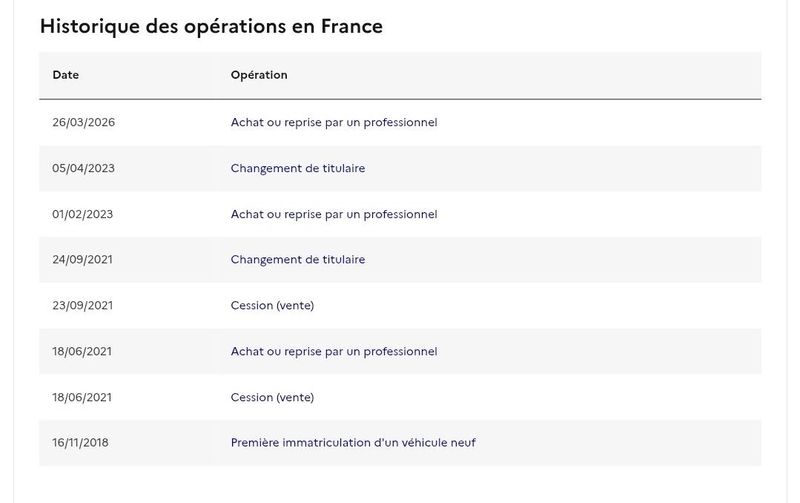Click the 18/06/2021 date beside Achat ou reprise
Image resolution: width=800 pixels, height=503 pixels.
(x=82, y=351)
